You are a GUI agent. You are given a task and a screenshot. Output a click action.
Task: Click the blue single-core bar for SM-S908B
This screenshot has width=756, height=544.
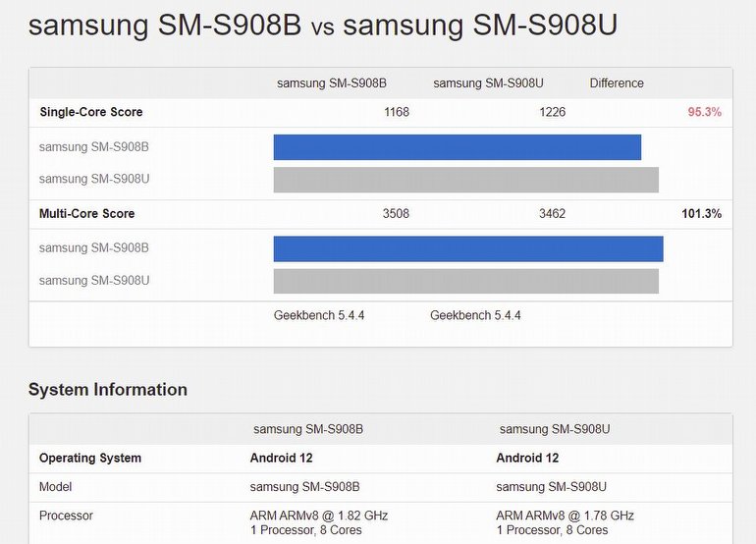(458, 147)
